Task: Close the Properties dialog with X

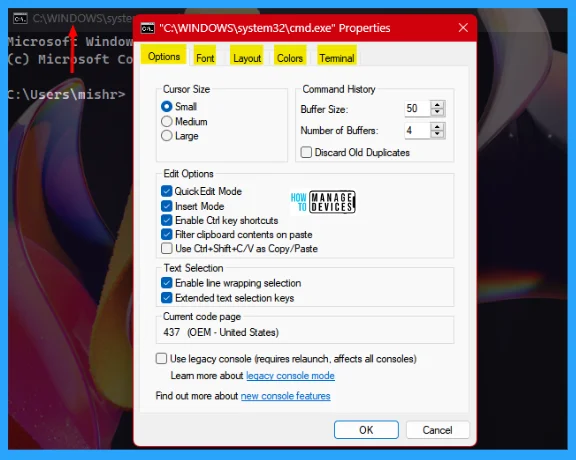Action: coord(463,28)
